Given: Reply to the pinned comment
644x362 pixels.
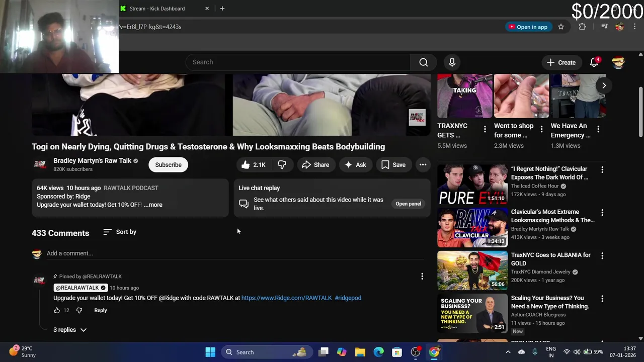Looking at the screenshot, I should click(x=101, y=310).
